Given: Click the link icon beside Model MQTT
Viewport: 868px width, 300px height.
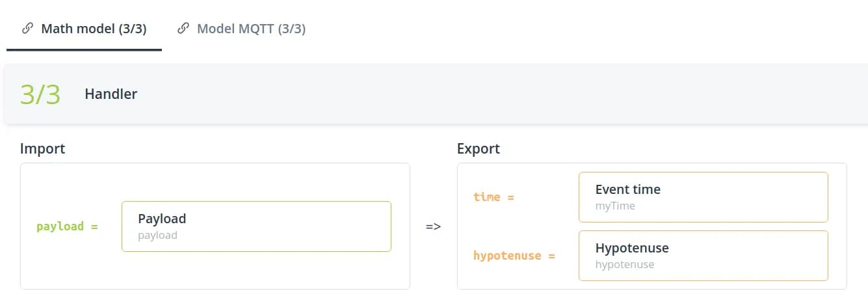Looking at the screenshot, I should click(x=183, y=29).
